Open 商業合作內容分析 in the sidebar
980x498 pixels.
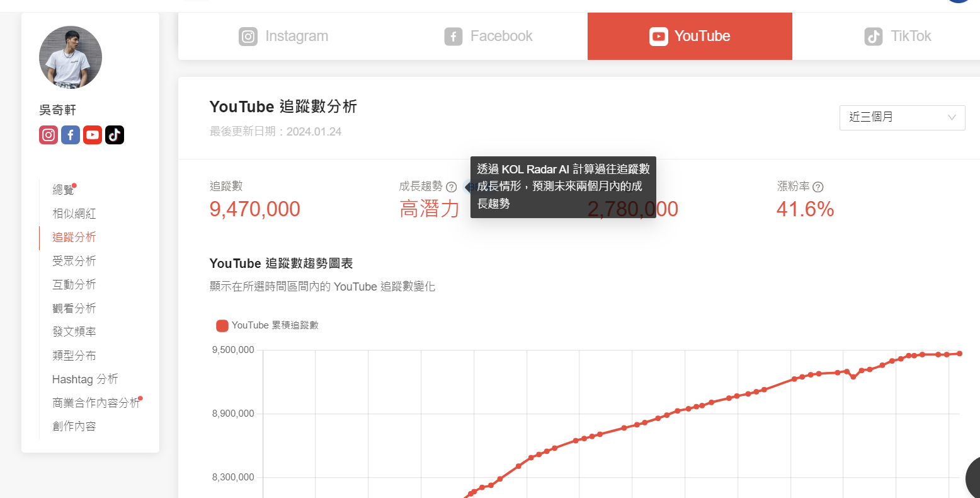(x=96, y=403)
